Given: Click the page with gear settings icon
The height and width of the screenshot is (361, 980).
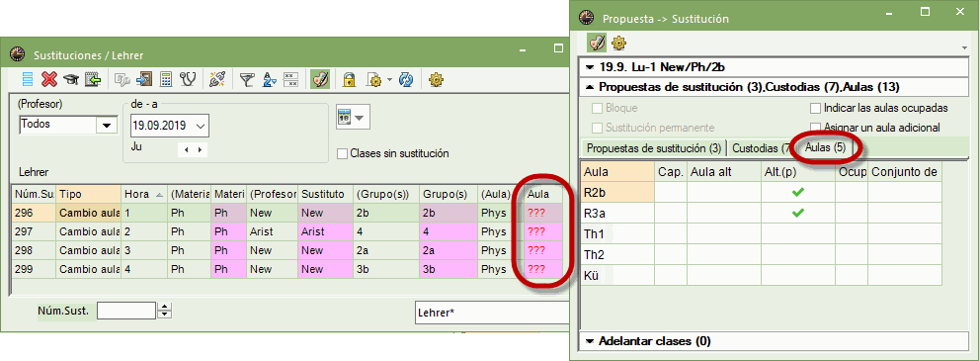Looking at the screenshot, I should coord(375,79).
